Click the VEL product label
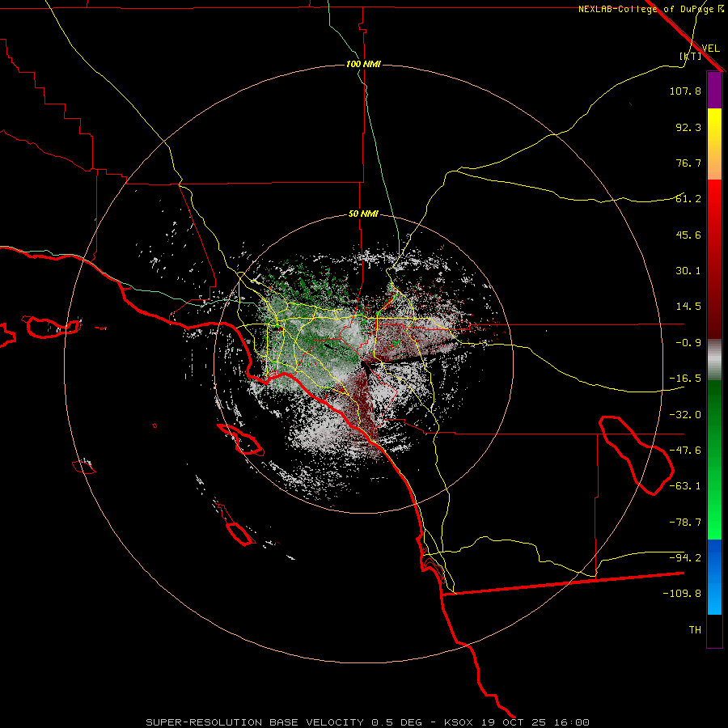Image resolution: width=728 pixels, height=728 pixels. coord(710,48)
